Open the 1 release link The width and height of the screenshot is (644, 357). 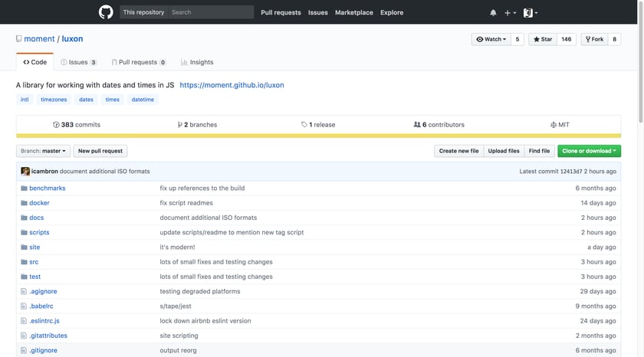click(318, 125)
